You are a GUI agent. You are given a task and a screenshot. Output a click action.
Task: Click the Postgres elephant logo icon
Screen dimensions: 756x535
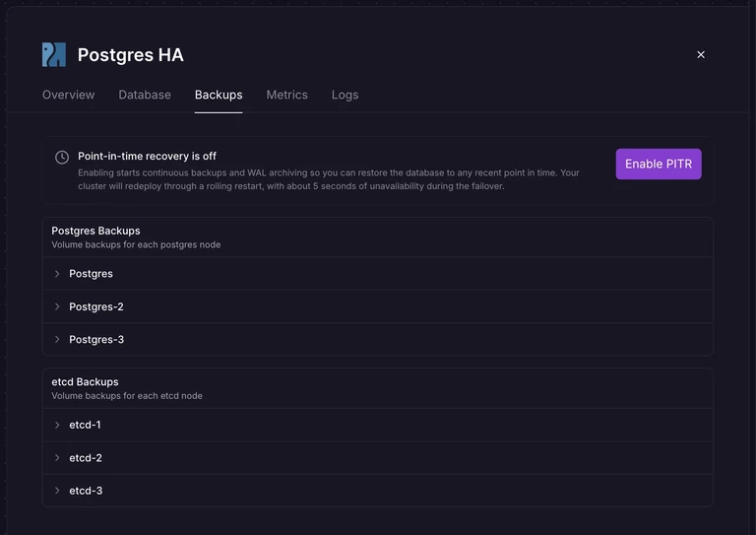tap(54, 54)
